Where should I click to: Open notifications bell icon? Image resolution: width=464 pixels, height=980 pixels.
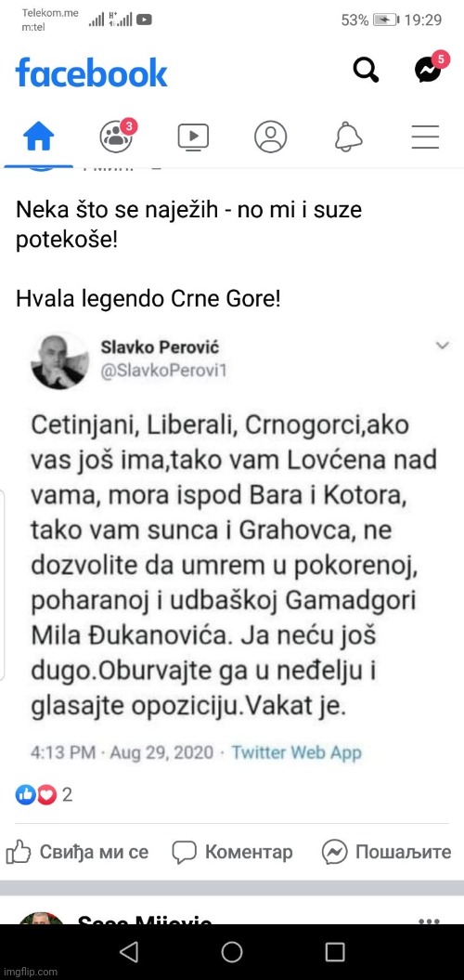348,136
